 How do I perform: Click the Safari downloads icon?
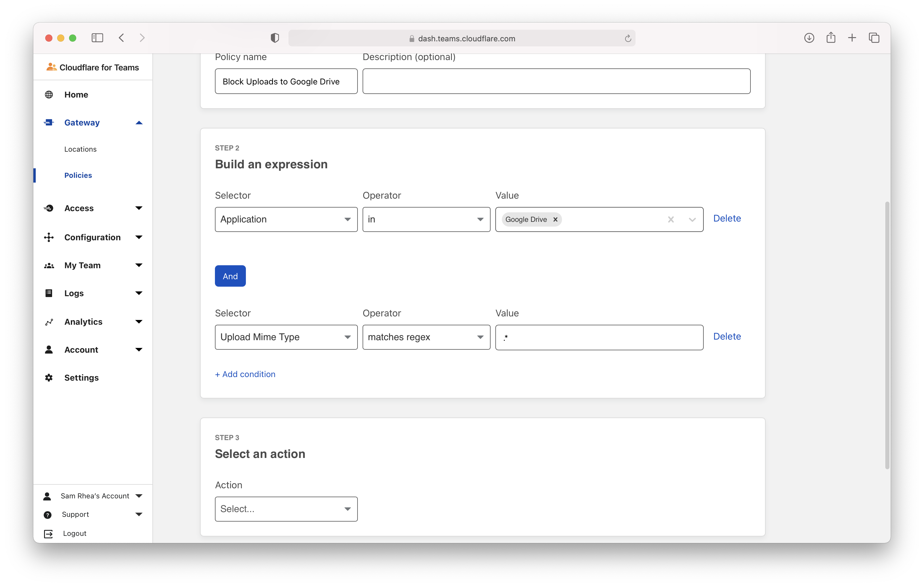[809, 38]
